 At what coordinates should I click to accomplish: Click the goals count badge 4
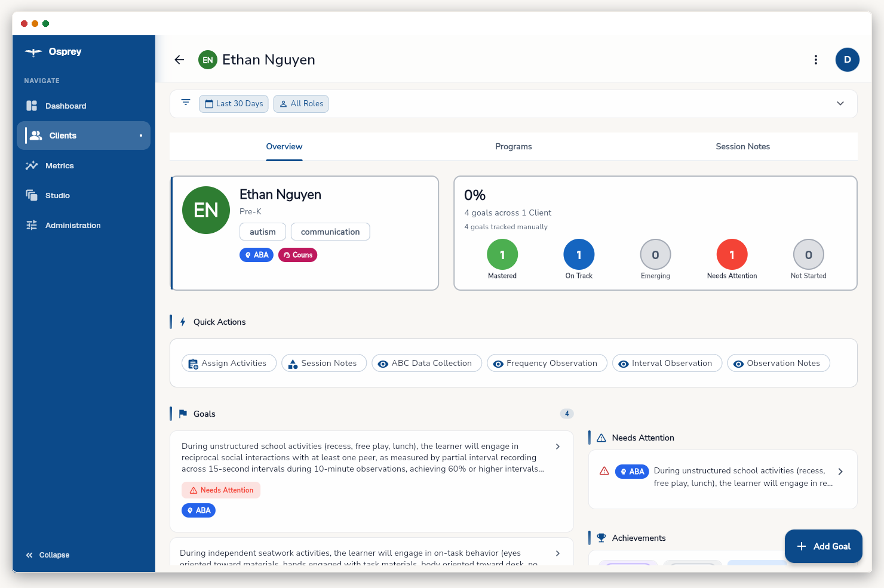[567, 414]
